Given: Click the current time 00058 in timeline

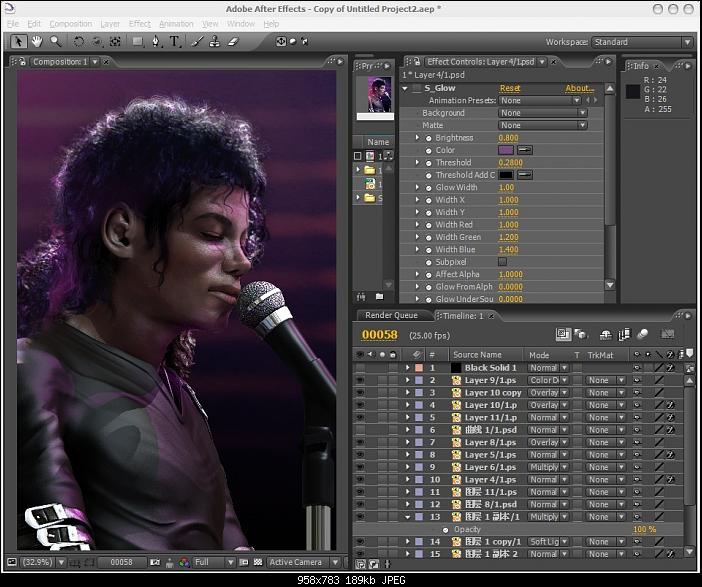Looking at the screenshot, I should pos(380,335).
